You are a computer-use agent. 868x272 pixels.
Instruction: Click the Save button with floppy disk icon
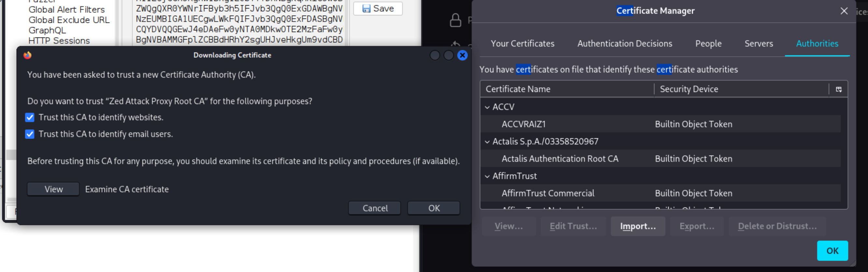tap(377, 8)
